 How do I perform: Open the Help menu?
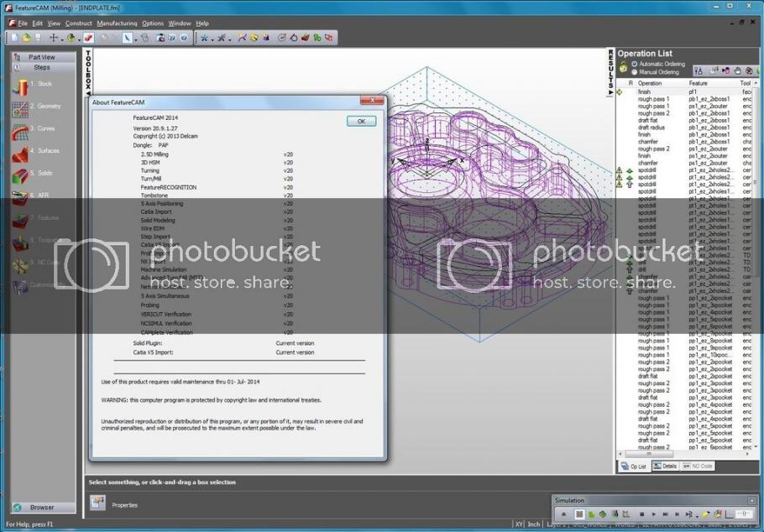202,23
